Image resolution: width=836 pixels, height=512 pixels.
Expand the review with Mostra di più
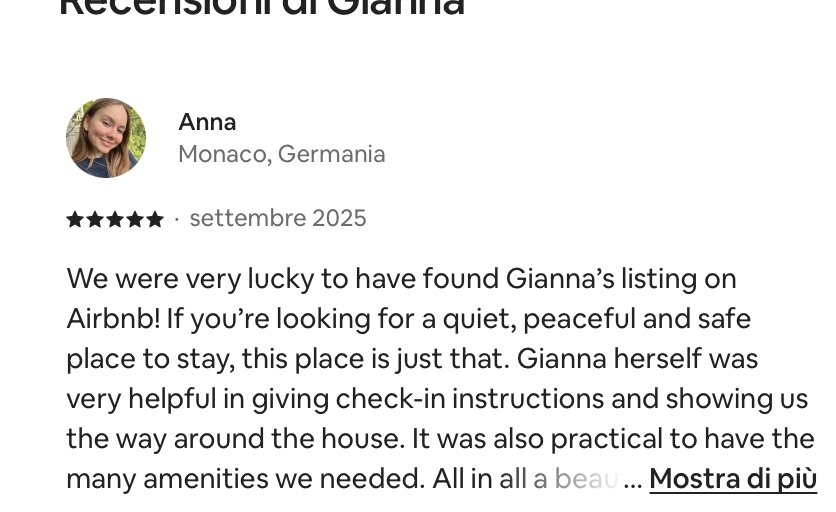tap(732, 479)
